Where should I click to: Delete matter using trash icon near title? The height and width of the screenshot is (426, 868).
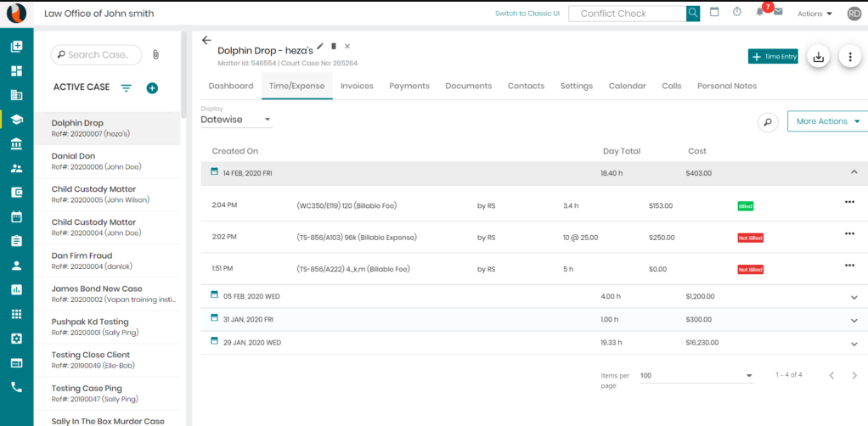click(x=333, y=47)
